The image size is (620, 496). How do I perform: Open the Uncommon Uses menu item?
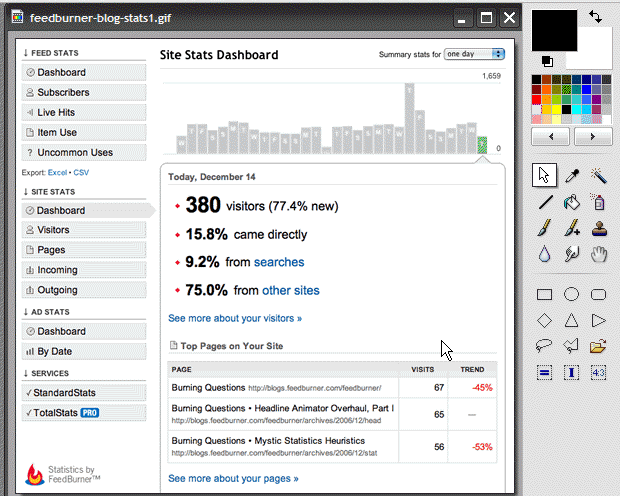coord(84,153)
